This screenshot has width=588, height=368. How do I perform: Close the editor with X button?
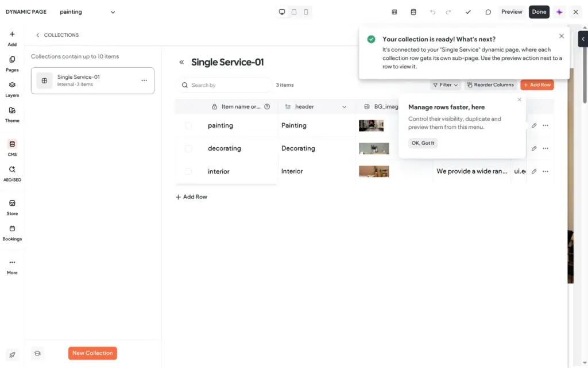(575, 12)
